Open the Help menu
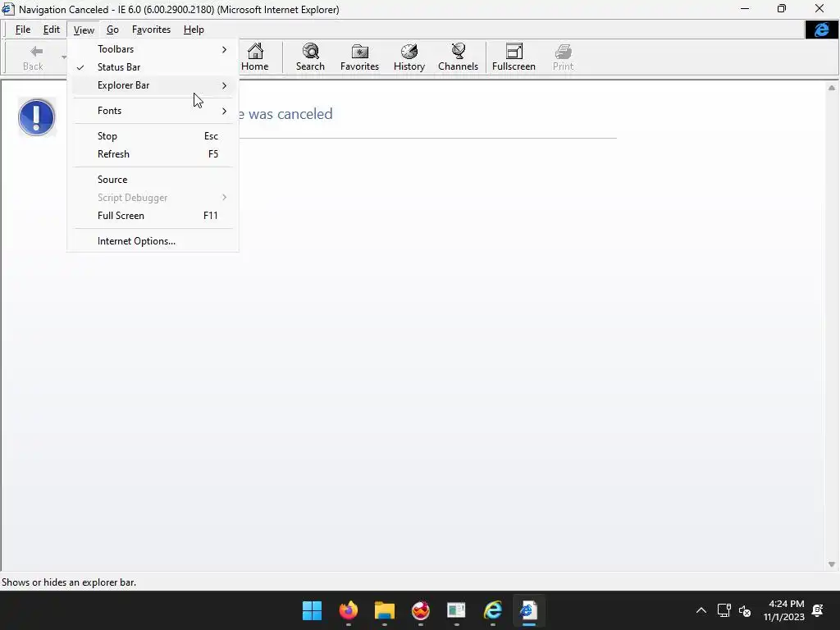840x630 pixels. (x=194, y=30)
